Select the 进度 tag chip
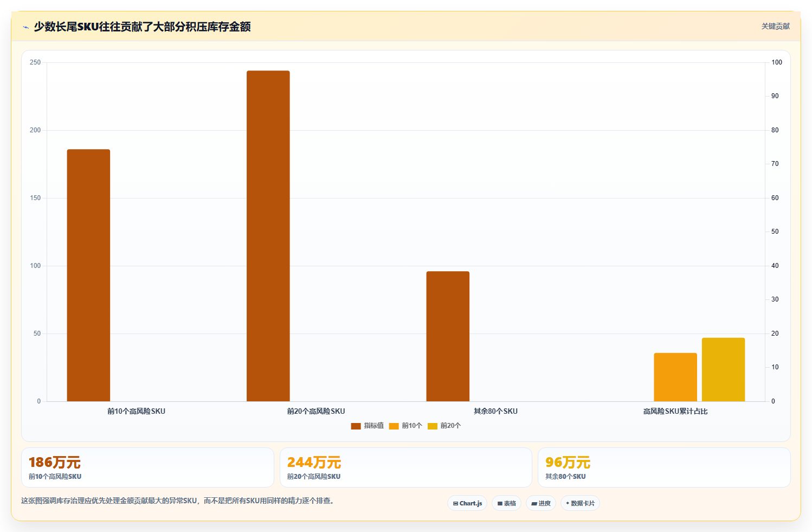 point(541,503)
